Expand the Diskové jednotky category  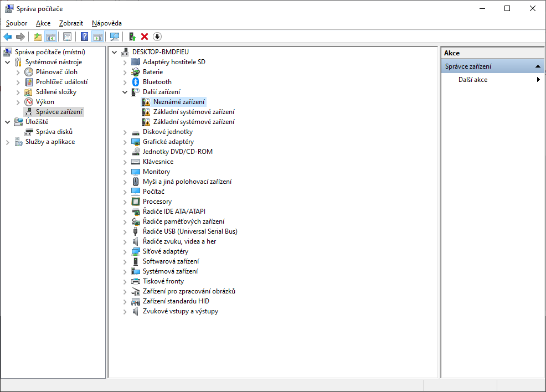pos(125,132)
